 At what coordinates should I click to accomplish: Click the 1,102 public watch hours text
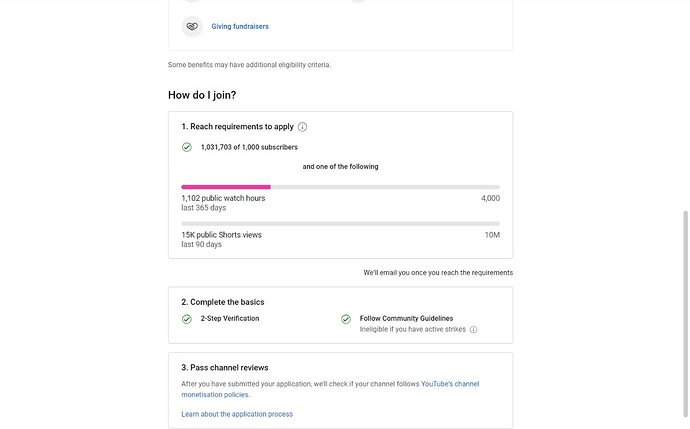pos(223,198)
